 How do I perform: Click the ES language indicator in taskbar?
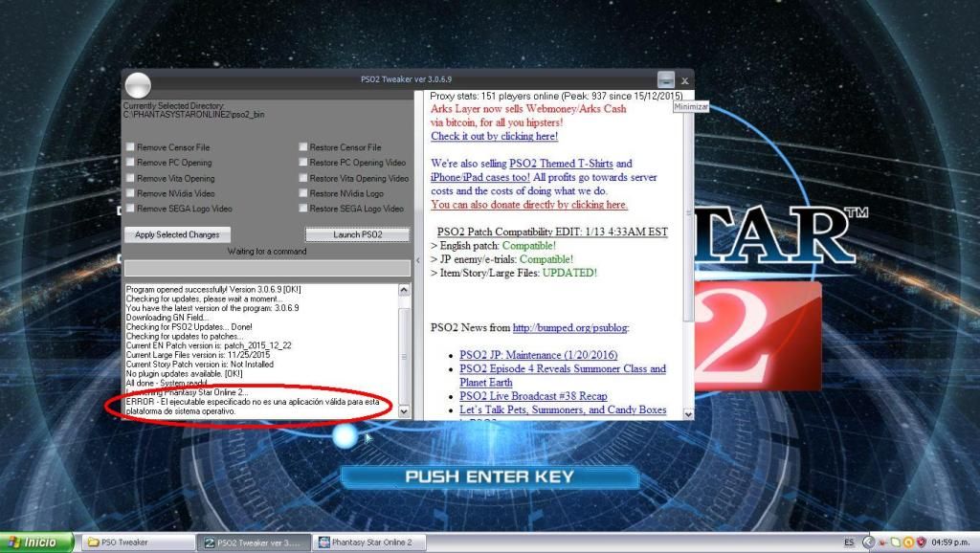[x=849, y=542]
